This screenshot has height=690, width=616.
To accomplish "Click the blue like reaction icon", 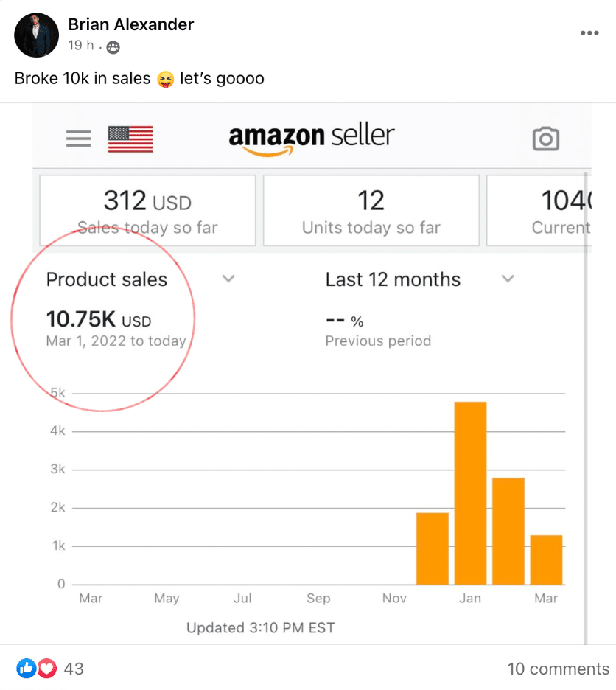I will (27, 669).
